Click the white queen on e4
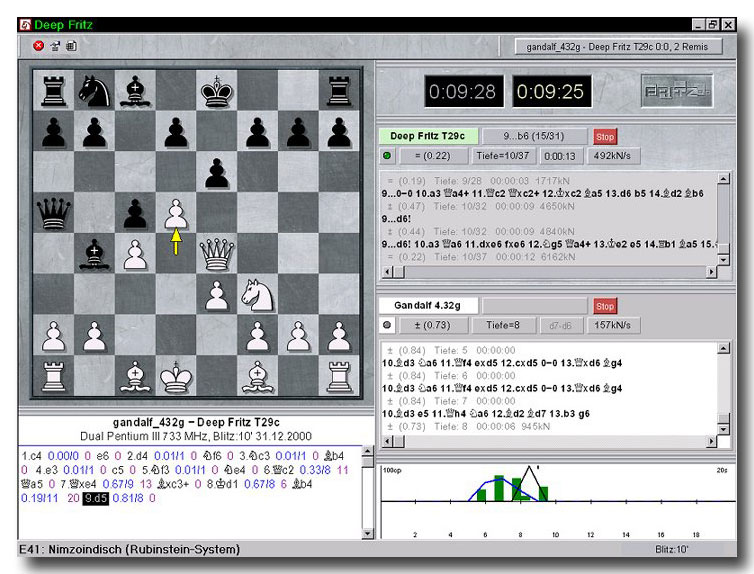Viewport: 754px width, 574px height. (216, 254)
